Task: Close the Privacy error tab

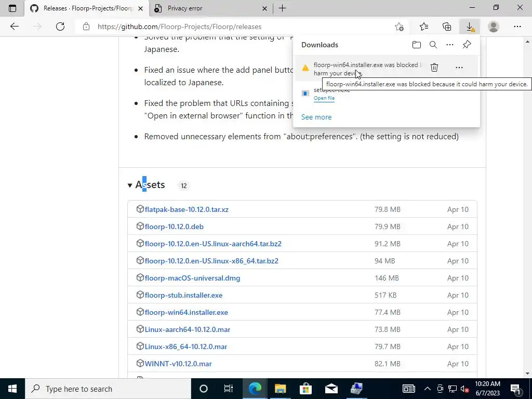Action: coord(264,8)
